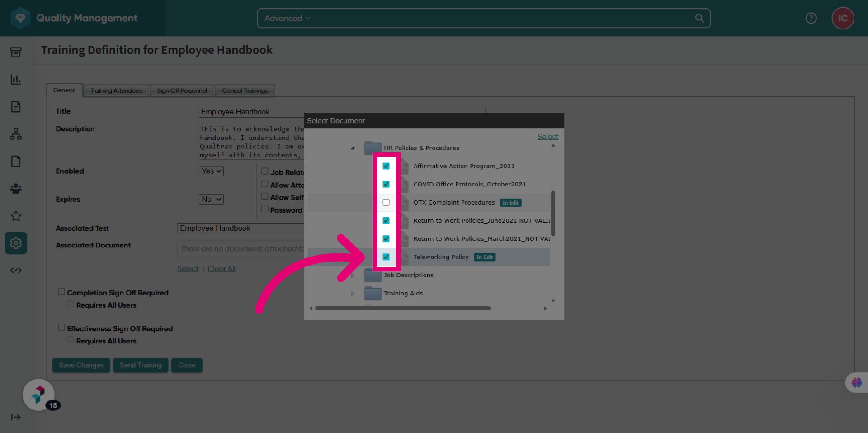The height and width of the screenshot is (433, 868).
Task: Click the HR Policies & Procedures folder icon
Action: click(373, 148)
